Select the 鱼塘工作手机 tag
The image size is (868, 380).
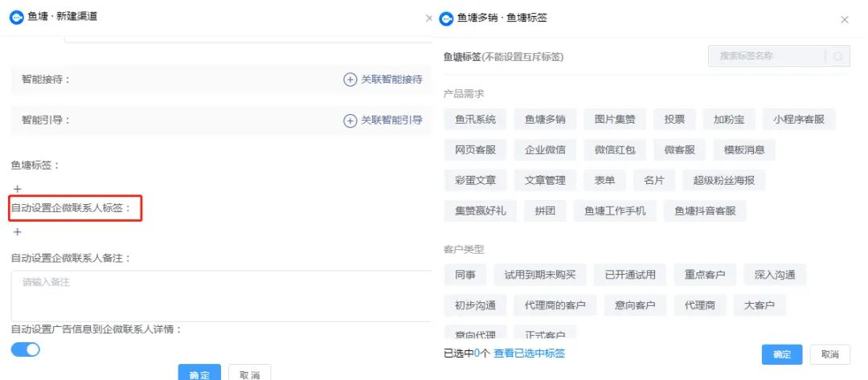(x=615, y=211)
